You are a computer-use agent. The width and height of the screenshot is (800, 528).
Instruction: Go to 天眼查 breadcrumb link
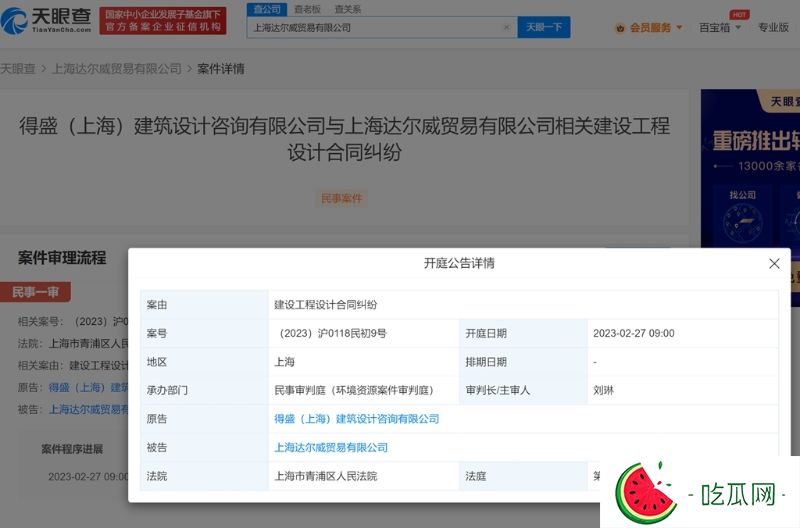[x=18, y=68]
